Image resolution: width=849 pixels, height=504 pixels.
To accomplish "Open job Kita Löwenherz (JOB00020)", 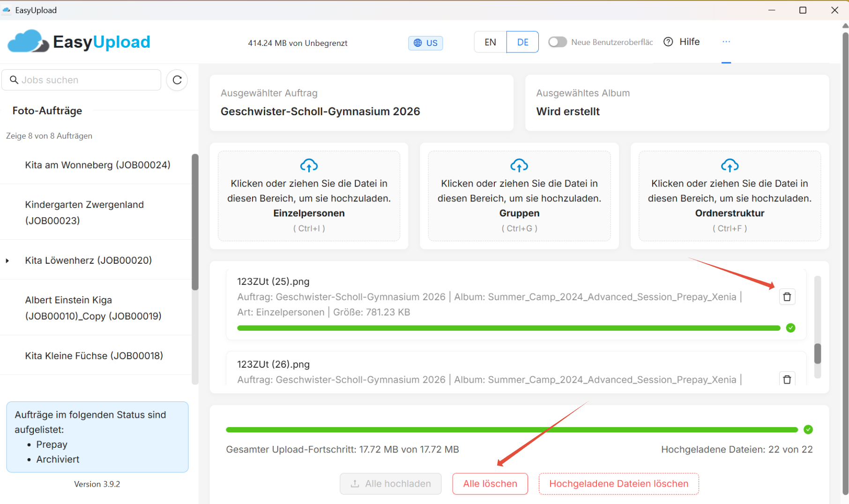I will point(89,260).
